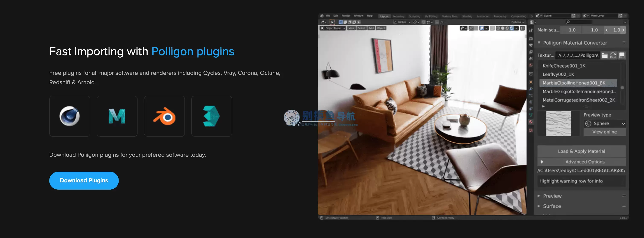Open the Window menu in Blender
Screen dimensions: 644x238
click(358, 16)
